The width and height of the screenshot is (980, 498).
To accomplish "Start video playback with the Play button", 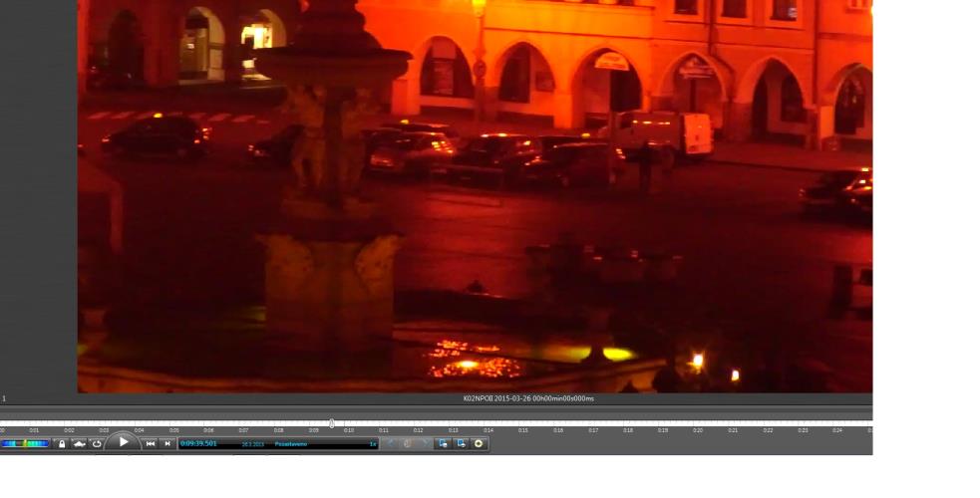I will pos(124,442).
